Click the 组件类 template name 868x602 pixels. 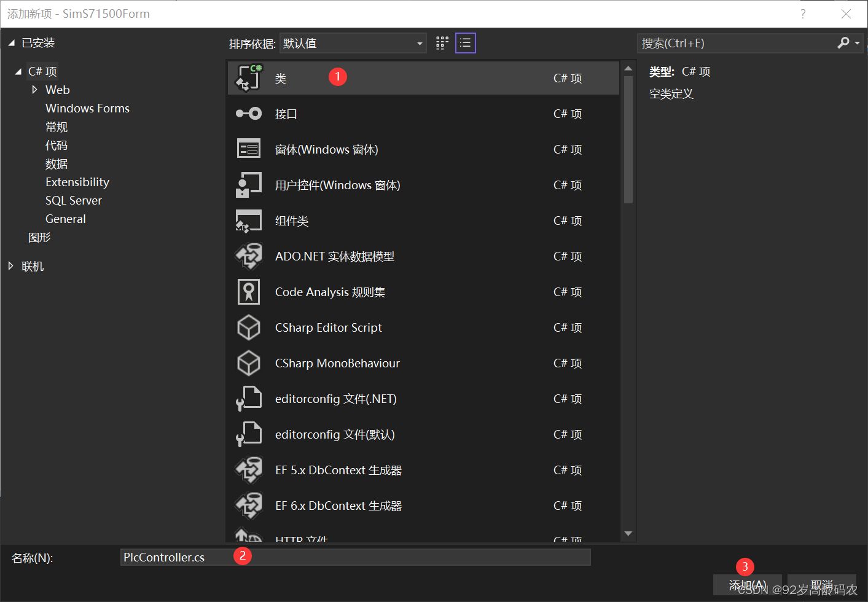tap(292, 221)
